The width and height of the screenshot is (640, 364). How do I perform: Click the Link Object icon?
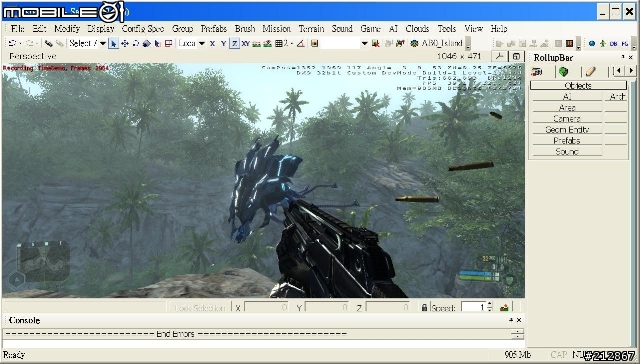point(49,43)
